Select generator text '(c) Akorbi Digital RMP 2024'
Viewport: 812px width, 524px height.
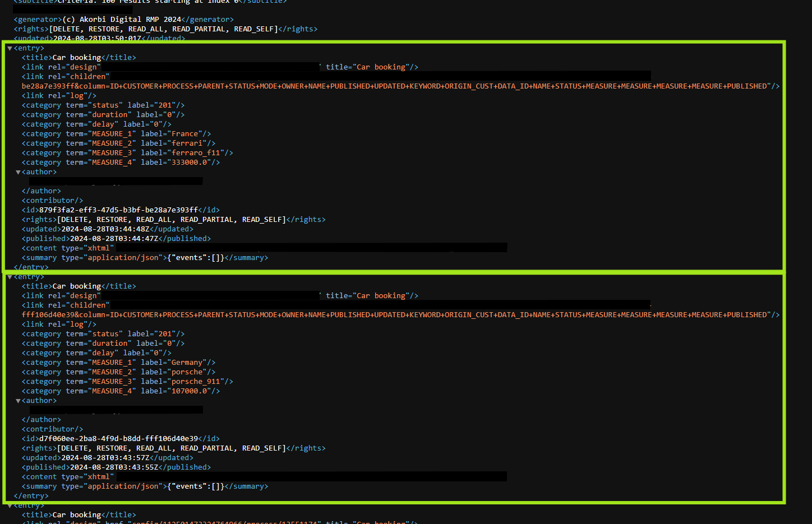(x=122, y=19)
